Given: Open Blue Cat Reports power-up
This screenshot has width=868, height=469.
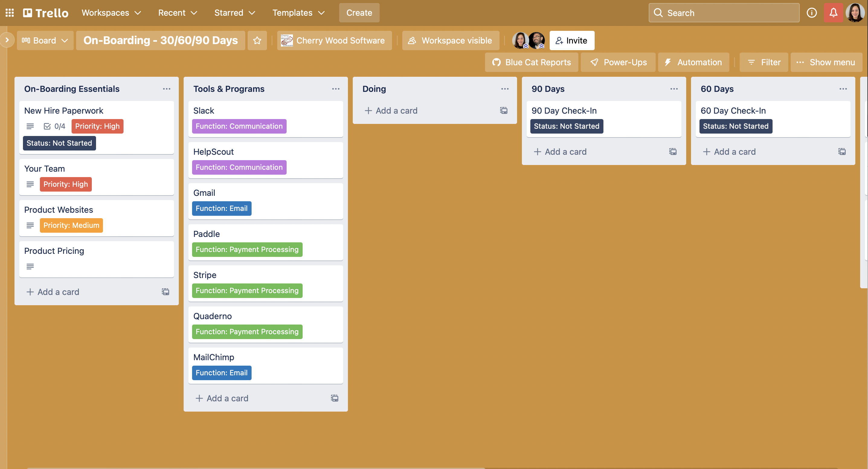Looking at the screenshot, I should pos(532,62).
